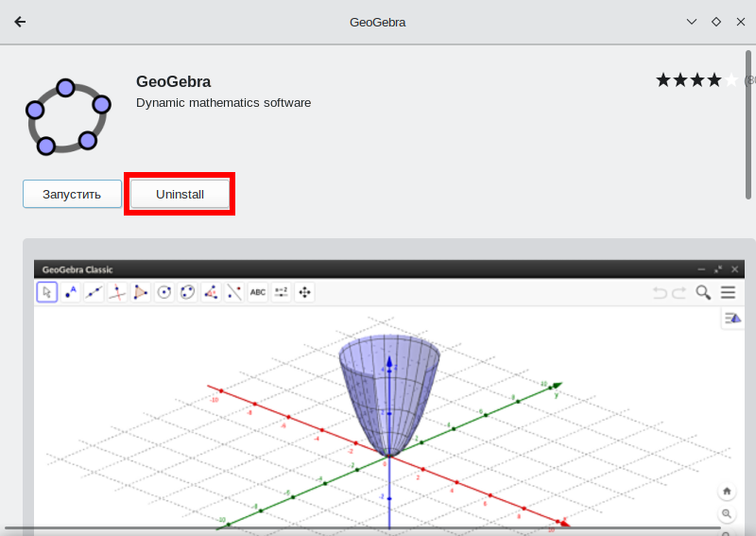Minimize the window using the chevron icon
The image size is (756, 536).
pos(692,22)
